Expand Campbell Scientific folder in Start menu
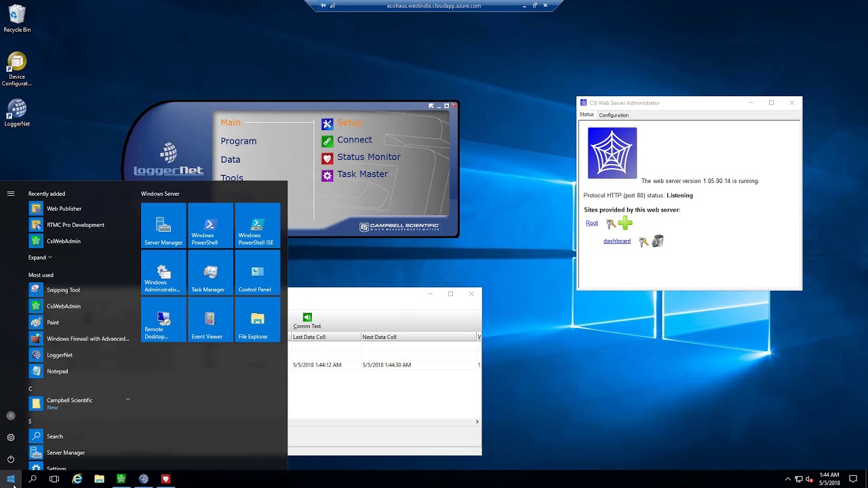The image size is (868, 488). coord(79,403)
